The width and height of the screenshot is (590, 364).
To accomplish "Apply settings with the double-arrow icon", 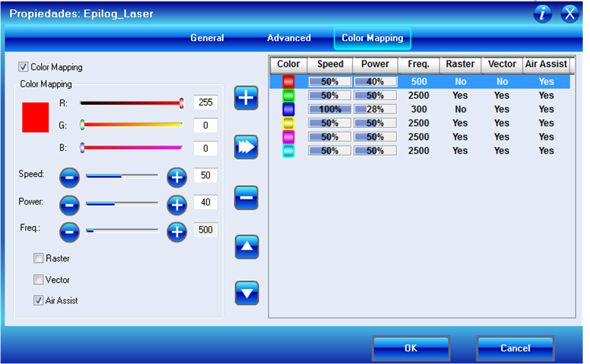I will click(x=246, y=147).
